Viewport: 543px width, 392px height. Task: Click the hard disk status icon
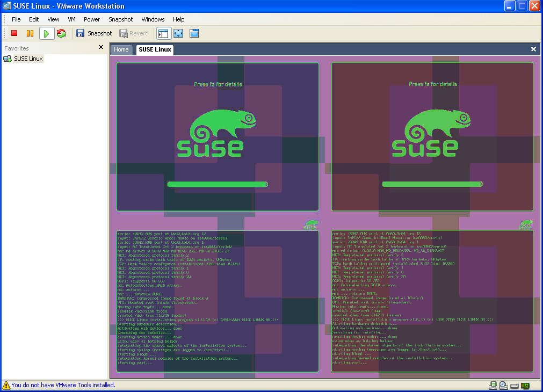(514, 385)
